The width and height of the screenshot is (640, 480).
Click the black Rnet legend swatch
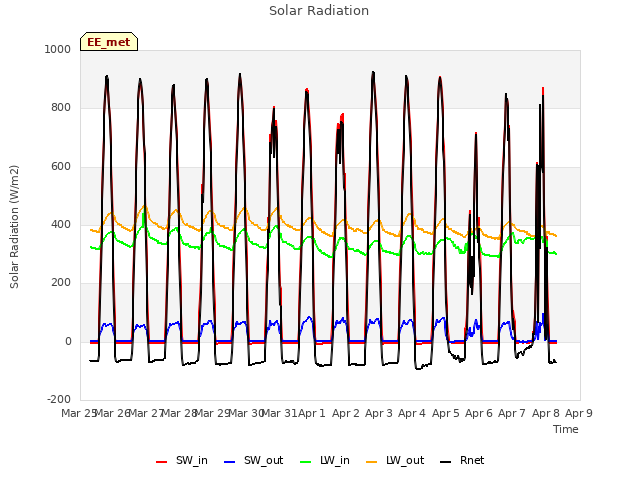(x=446, y=462)
